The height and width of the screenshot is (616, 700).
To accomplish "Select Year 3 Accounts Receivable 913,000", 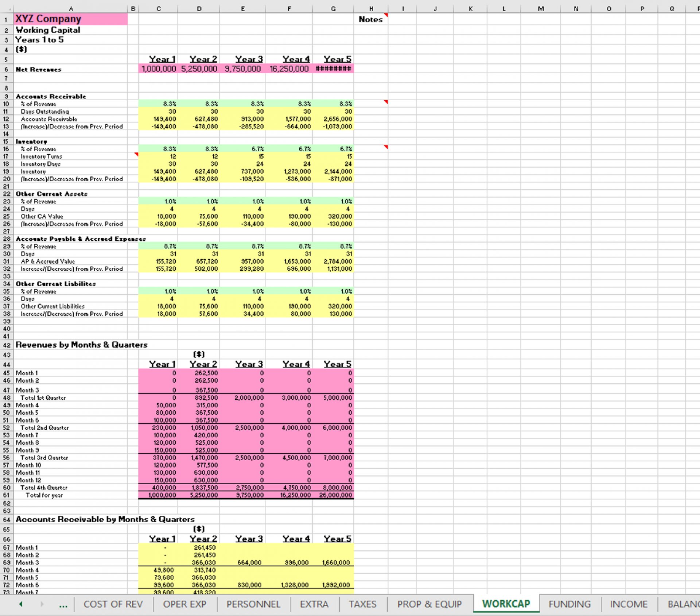I will (x=242, y=119).
